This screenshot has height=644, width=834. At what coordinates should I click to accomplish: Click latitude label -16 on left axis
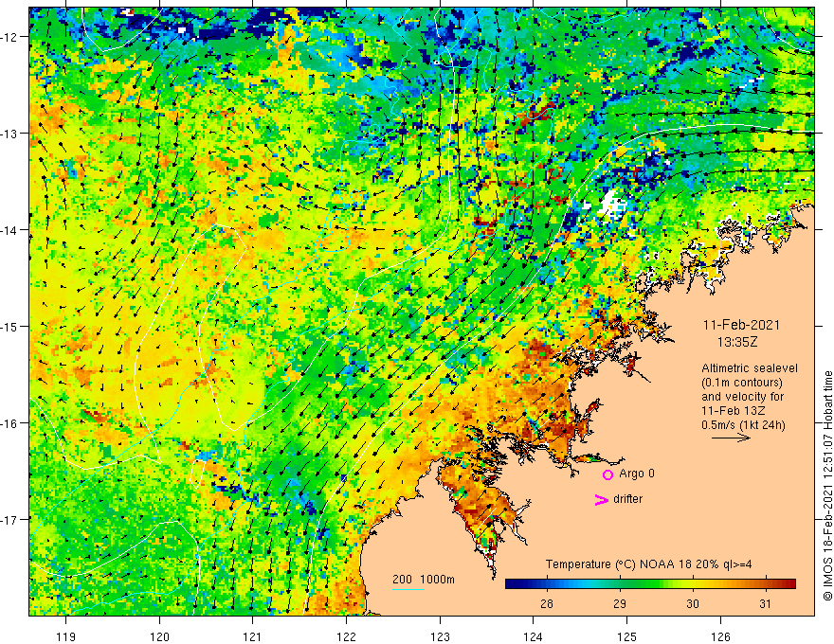tap(9, 423)
